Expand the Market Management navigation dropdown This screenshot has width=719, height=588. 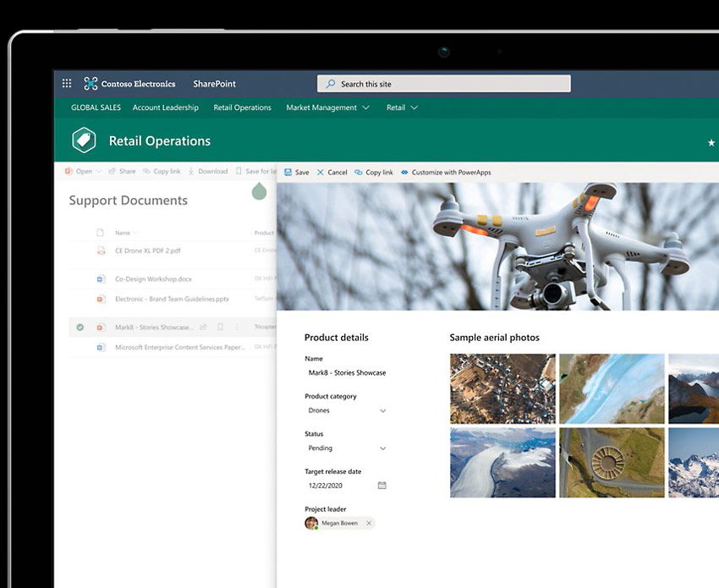(365, 107)
